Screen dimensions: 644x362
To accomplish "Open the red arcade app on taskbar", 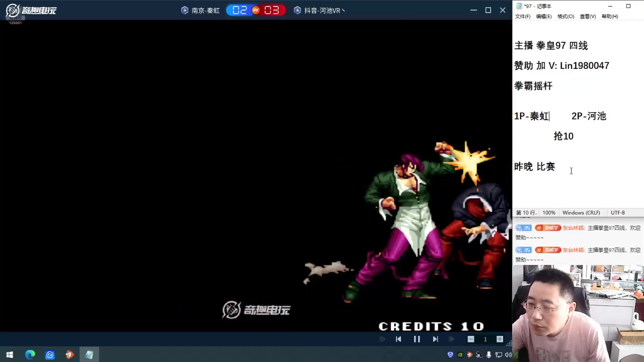I will (69, 354).
